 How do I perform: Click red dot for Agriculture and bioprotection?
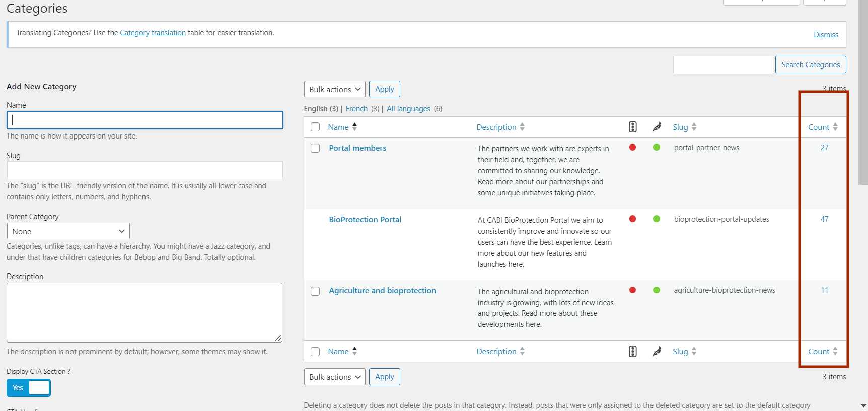click(633, 290)
